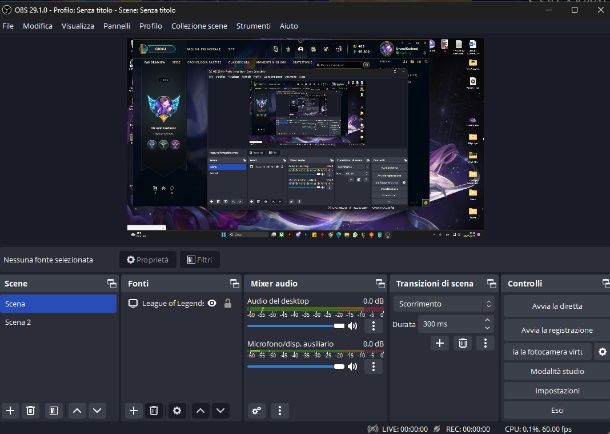Select the Scena scene

point(58,304)
